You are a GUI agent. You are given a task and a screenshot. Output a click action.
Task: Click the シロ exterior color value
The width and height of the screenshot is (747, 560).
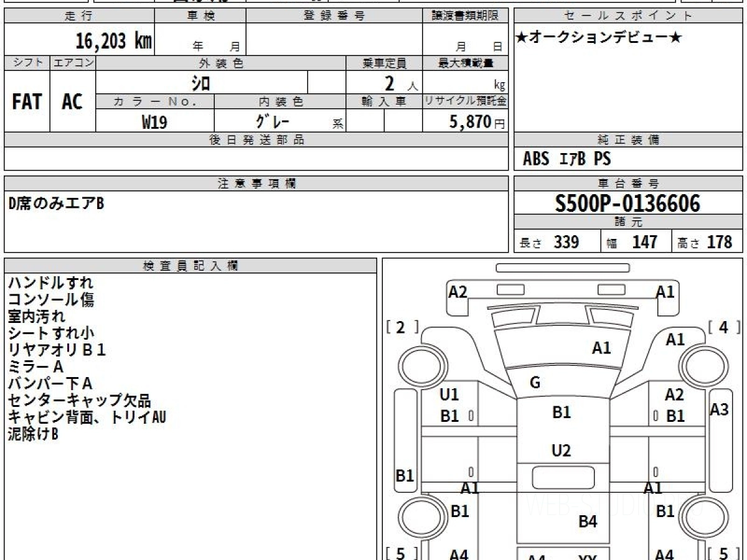pos(200,82)
